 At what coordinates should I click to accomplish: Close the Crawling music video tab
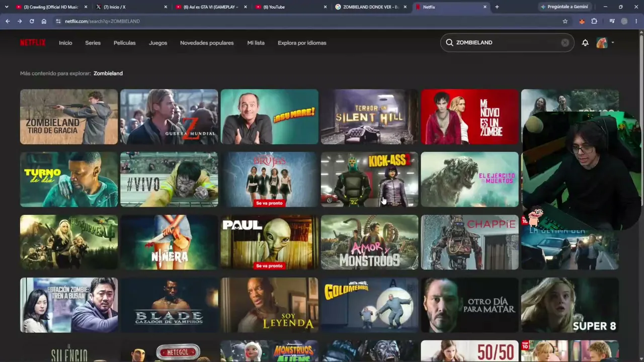(x=86, y=7)
